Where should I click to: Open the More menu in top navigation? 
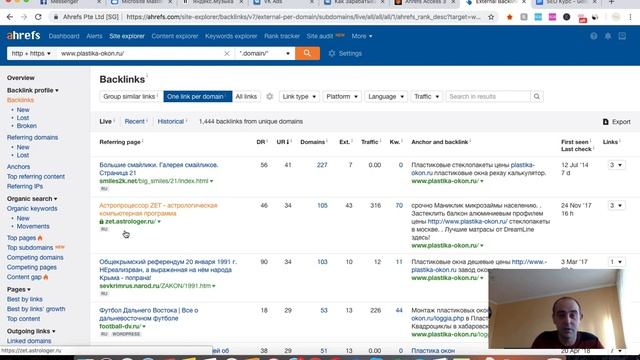tap(362, 36)
